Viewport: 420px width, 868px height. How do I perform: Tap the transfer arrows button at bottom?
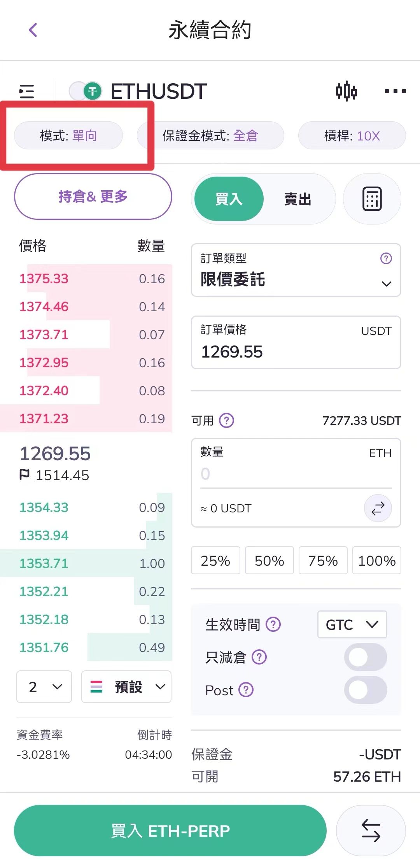click(371, 831)
